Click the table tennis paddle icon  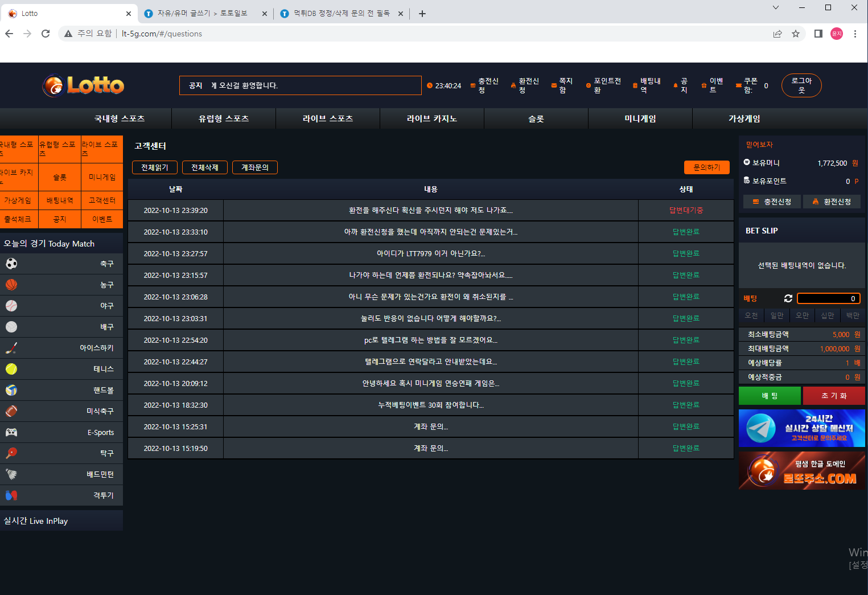coord(11,453)
